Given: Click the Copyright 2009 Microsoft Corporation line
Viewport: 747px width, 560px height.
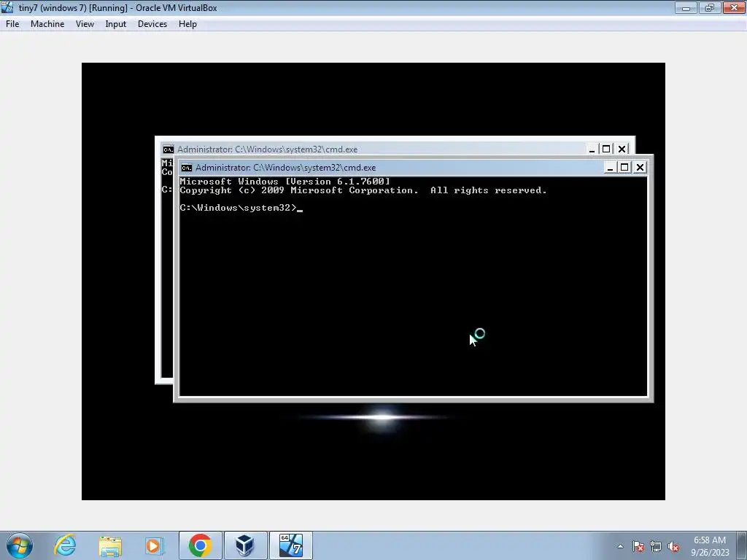Looking at the screenshot, I should pyautogui.click(x=363, y=190).
